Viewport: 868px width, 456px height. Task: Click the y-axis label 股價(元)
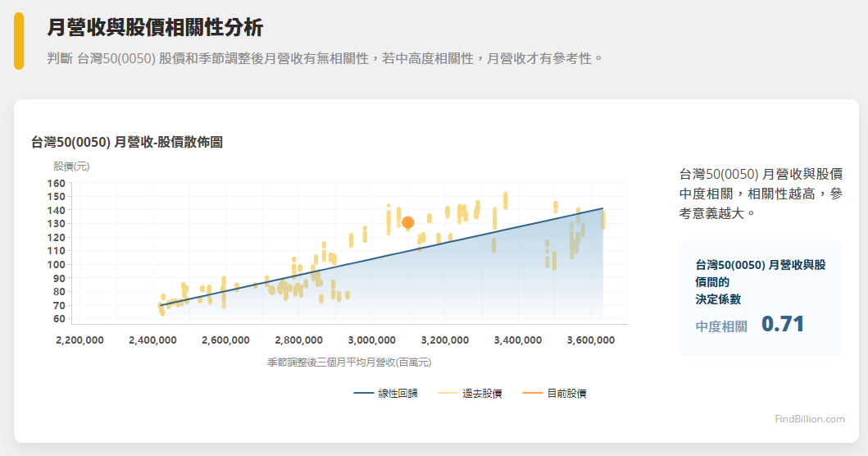tap(71, 166)
